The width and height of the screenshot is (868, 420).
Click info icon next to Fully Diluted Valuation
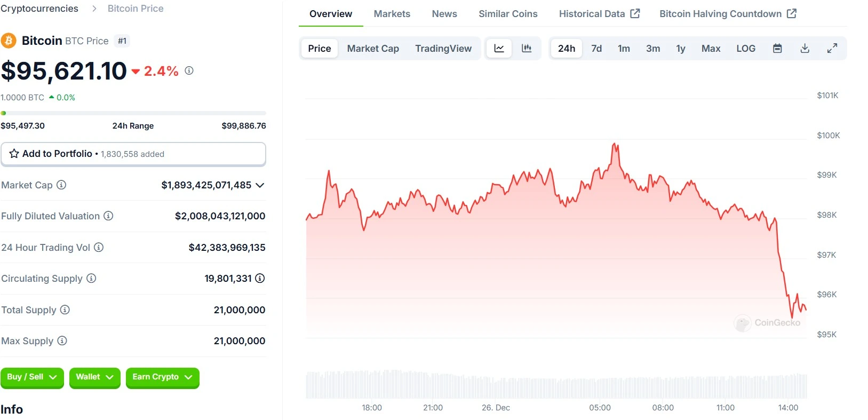(108, 216)
